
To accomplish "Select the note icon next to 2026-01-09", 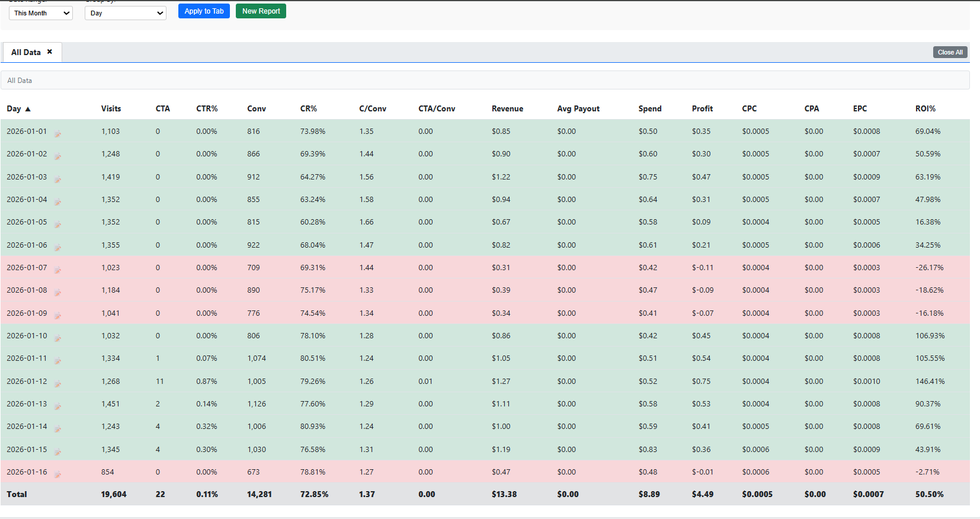I will [x=57, y=316].
